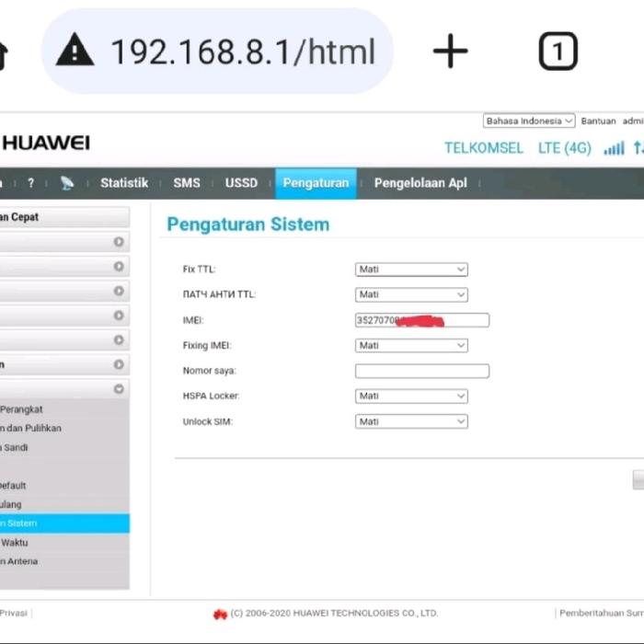Open the Fixing IMEI dropdown
This screenshot has height=644, width=644.
[411, 345]
